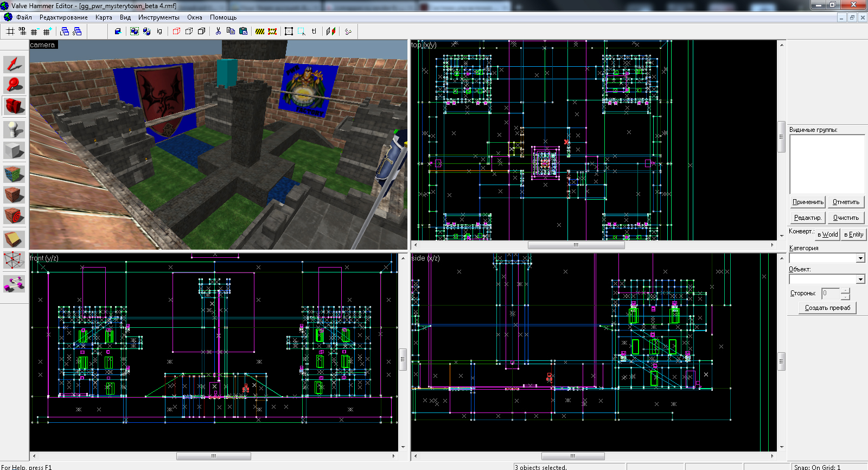Screen dimensions: 868x470
Task: Toggle texture lock 'tl' button
Action: pos(314,31)
